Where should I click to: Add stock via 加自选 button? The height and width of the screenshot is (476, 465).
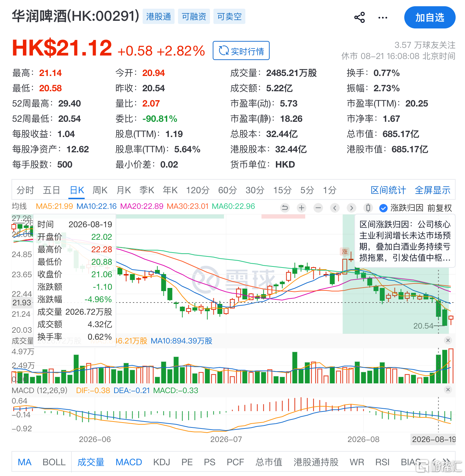point(430,17)
